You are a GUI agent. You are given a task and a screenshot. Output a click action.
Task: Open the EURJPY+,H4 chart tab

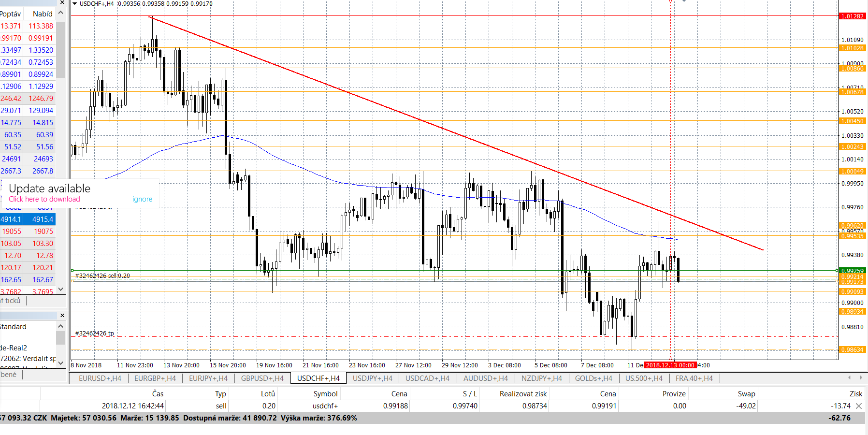(208, 378)
